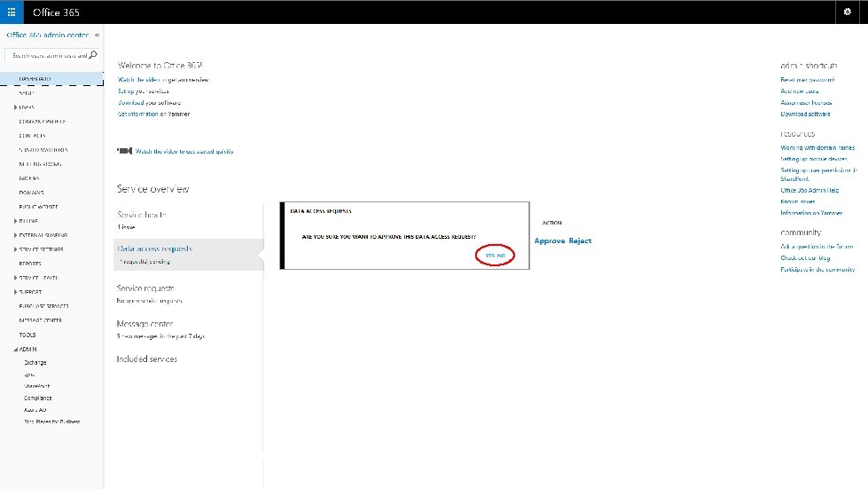Open Azure AD admin link
This screenshot has width=868, height=489.
35,410
